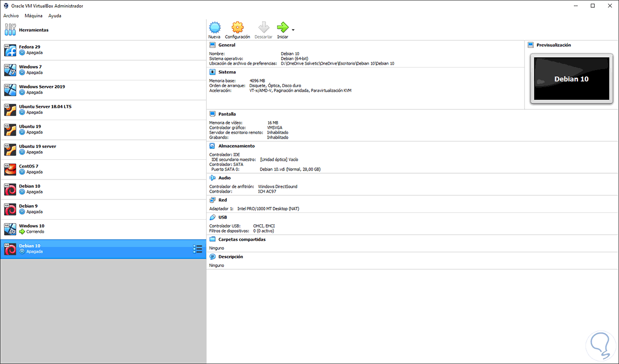Click the 'VMSVGA' graphics controller value
This screenshot has width=619, height=364.
(x=274, y=127)
